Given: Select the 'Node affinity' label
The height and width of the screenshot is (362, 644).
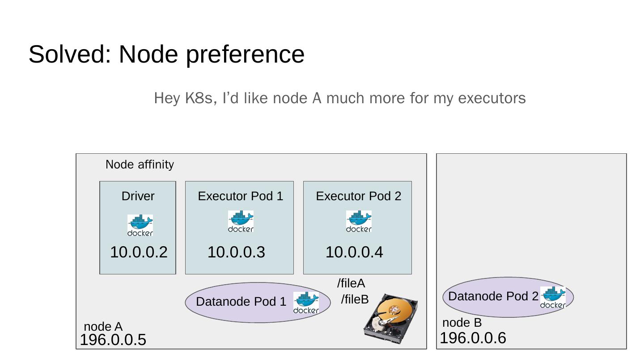Looking at the screenshot, I should click(140, 164).
